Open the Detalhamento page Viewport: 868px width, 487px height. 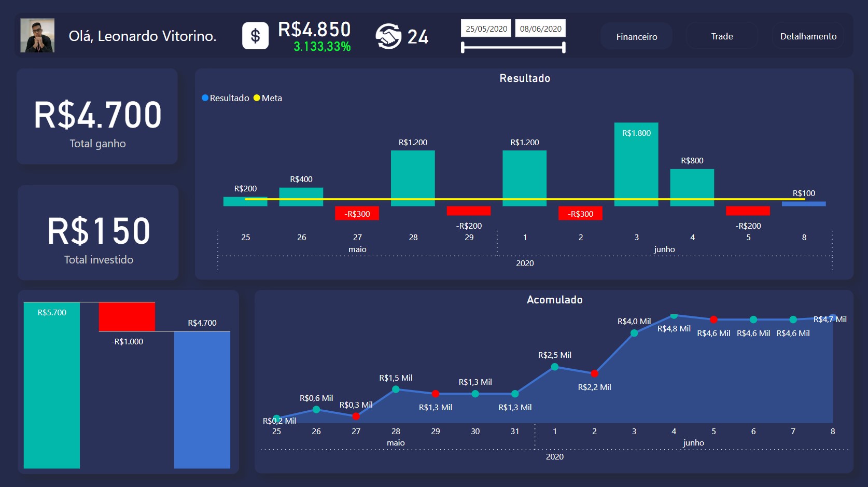point(808,36)
